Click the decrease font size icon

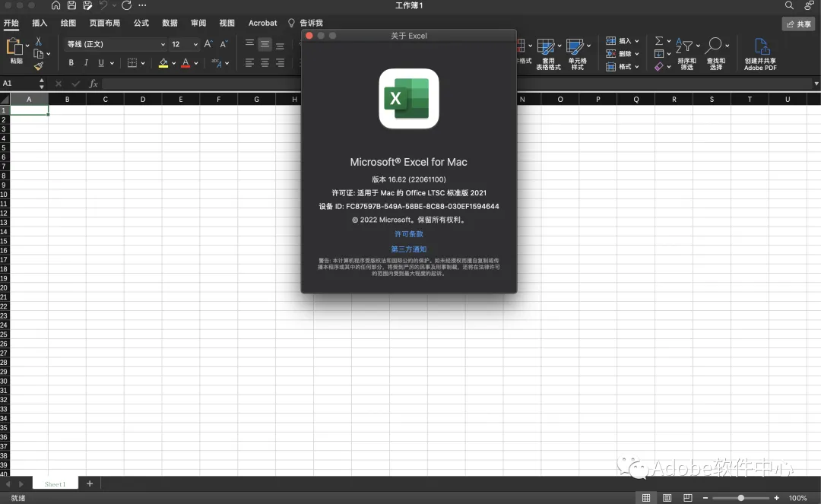(x=223, y=44)
